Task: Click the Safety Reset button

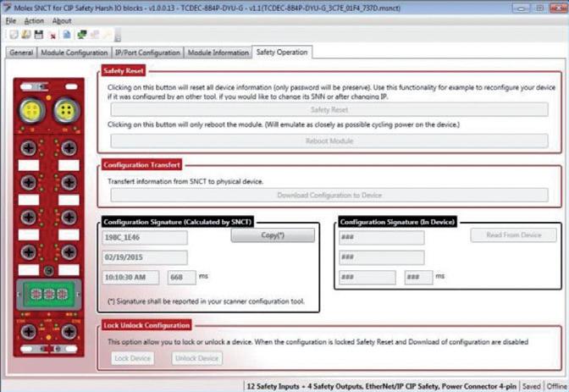Action: (329, 109)
